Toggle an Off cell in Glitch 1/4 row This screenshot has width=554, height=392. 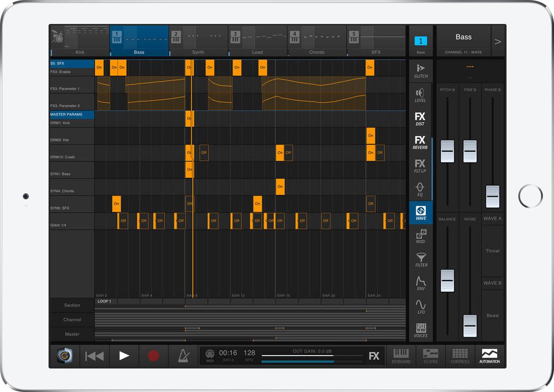click(x=122, y=221)
